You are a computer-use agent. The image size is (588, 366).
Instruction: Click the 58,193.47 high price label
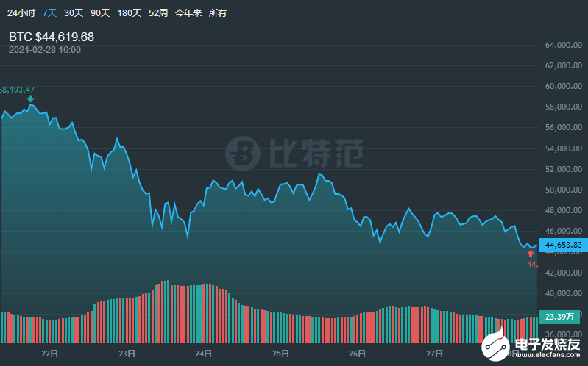tap(17, 90)
